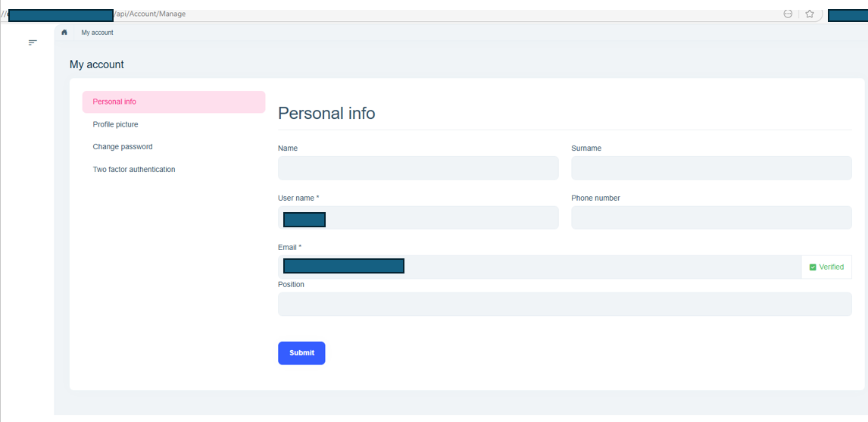Click My account breadcrumb link
This screenshot has height=422, width=868.
97,33
